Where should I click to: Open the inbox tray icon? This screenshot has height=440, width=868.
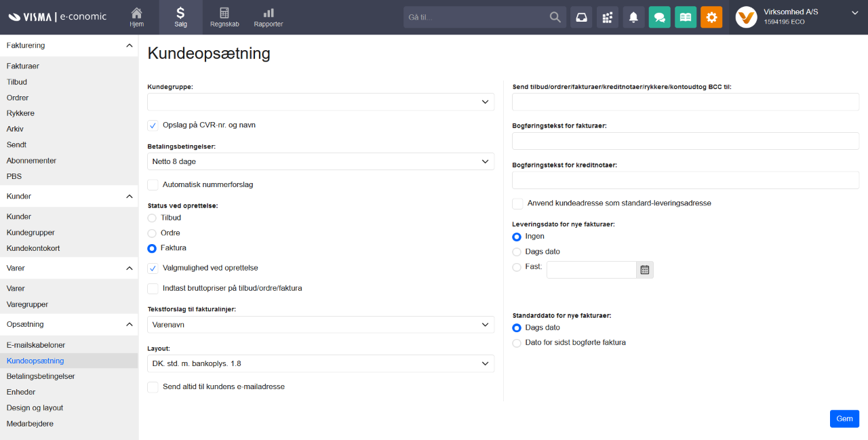(x=582, y=18)
